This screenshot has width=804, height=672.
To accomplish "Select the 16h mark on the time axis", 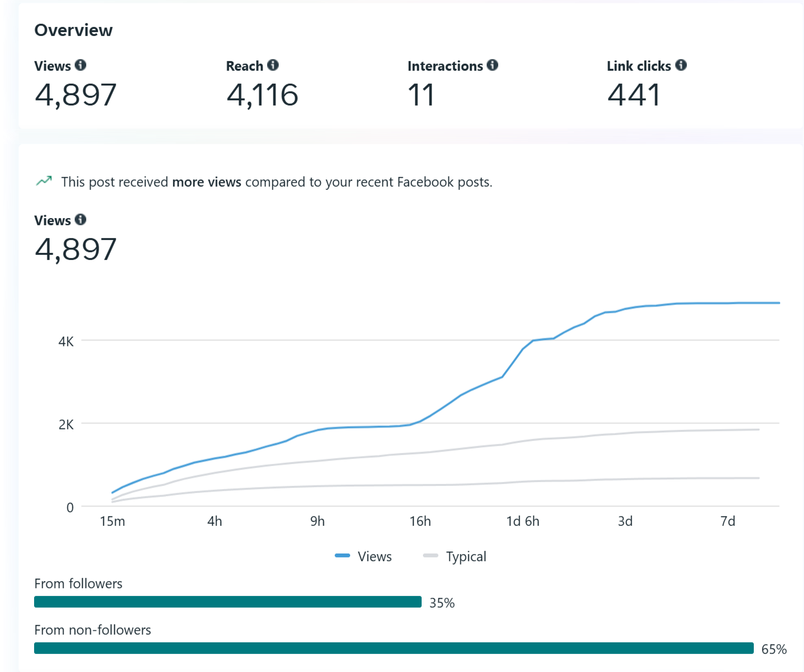I will click(x=420, y=521).
